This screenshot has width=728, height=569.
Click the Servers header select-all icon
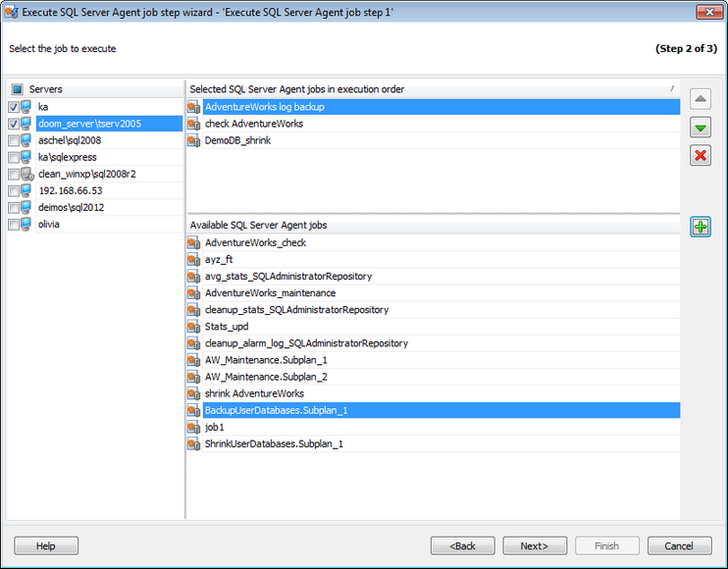(18, 89)
